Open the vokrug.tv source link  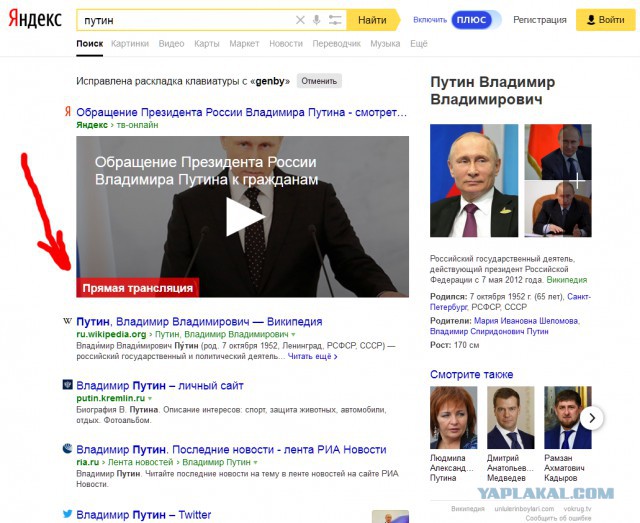[578, 509]
